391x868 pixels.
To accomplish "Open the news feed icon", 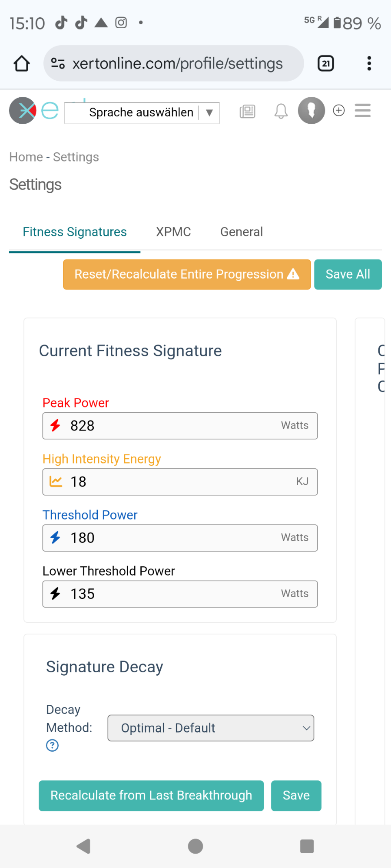I will click(x=247, y=112).
